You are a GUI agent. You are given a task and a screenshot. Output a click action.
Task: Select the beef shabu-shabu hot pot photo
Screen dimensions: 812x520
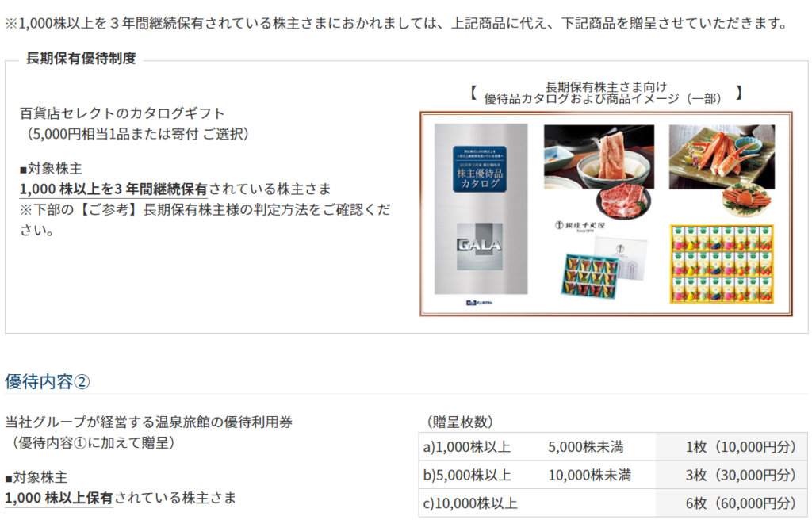[599, 156]
